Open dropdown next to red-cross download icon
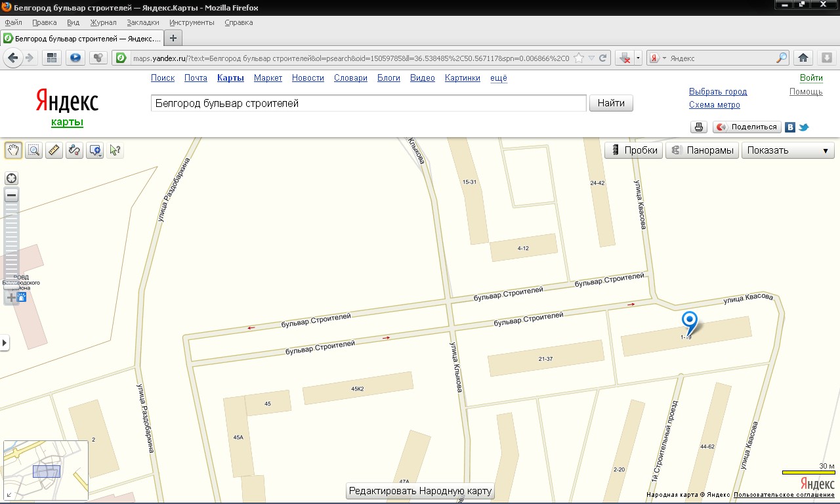This screenshot has width=840, height=504. point(638,58)
